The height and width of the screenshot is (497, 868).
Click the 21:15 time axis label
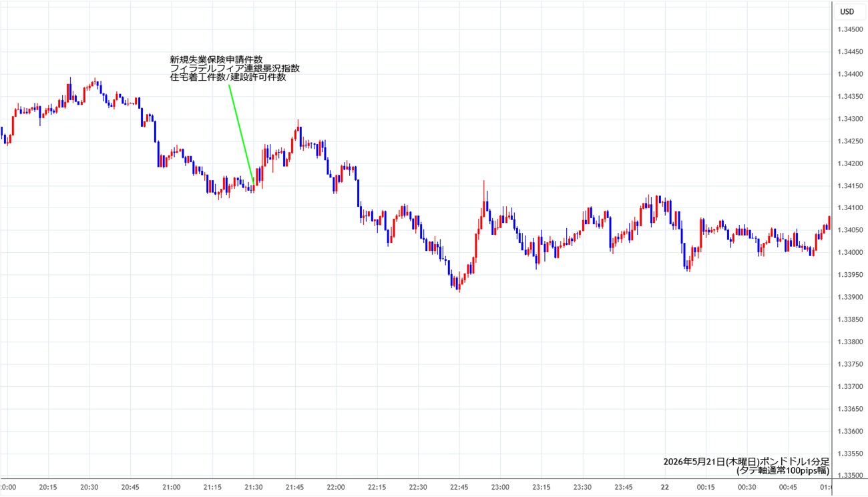212,488
